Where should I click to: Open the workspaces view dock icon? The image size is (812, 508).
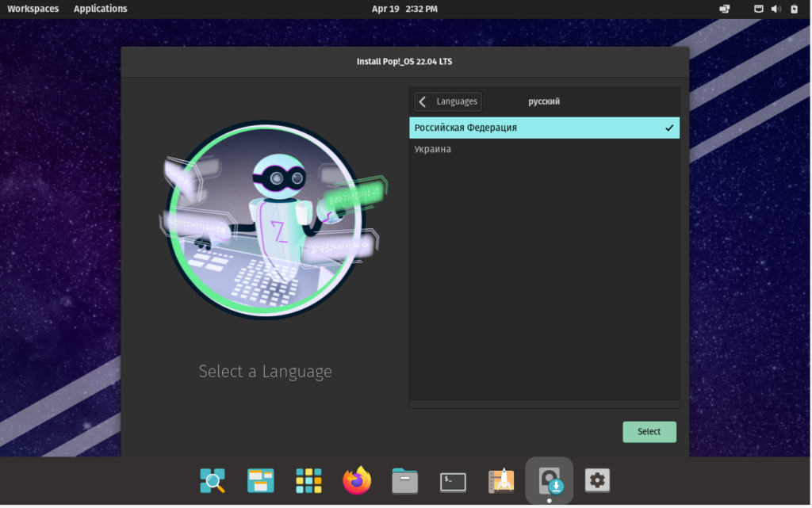pyautogui.click(x=260, y=480)
